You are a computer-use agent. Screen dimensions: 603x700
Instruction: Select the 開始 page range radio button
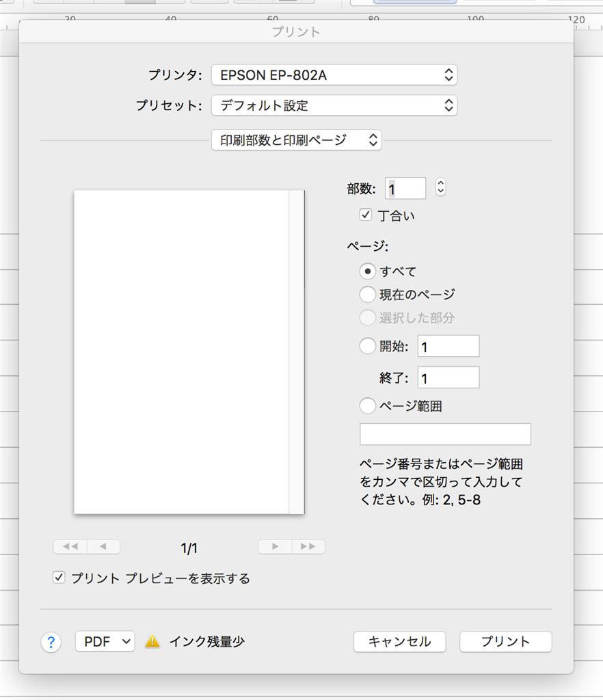point(367,346)
